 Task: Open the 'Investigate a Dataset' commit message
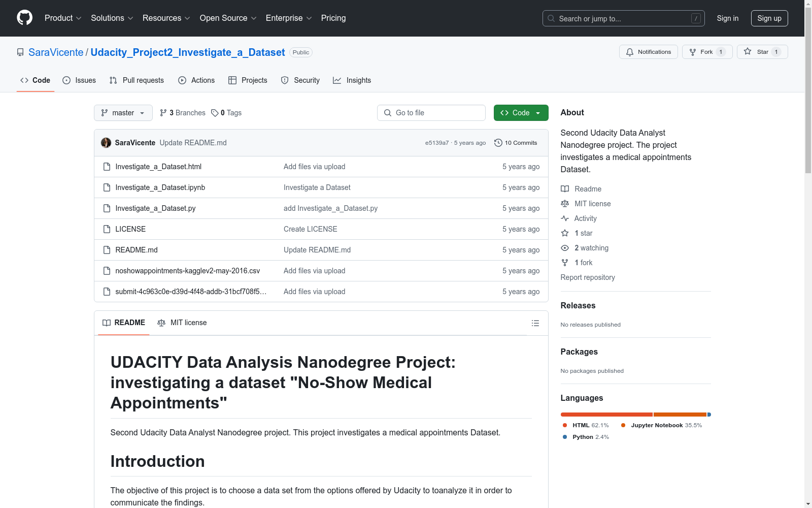tap(317, 187)
